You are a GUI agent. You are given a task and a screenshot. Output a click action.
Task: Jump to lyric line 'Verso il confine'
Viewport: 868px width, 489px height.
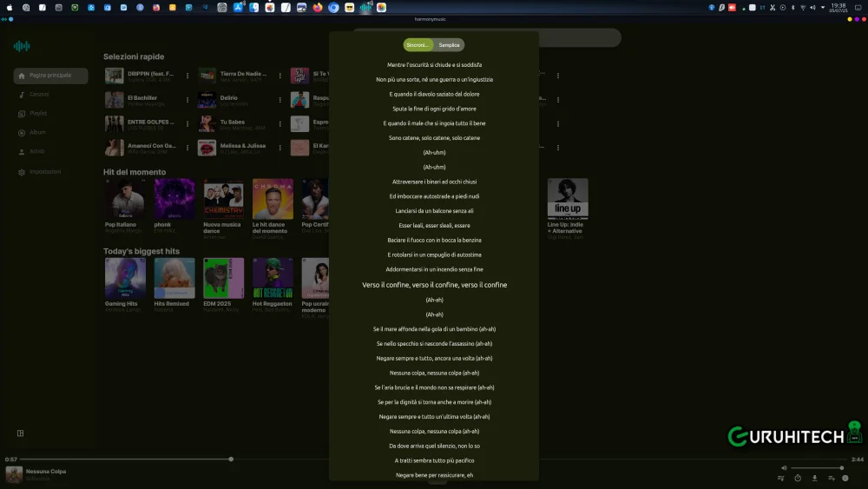[x=434, y=285]
